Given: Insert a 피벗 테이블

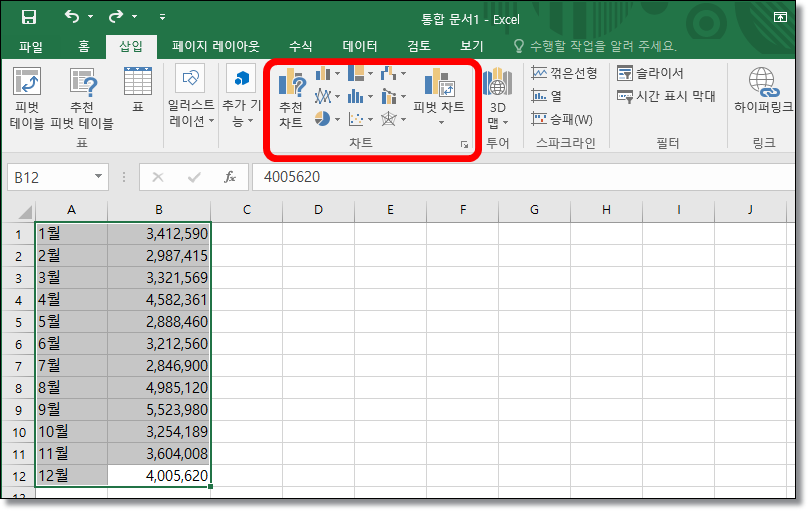Looking at the screenshot, I should pyautogui.click(x=27, y=98).
